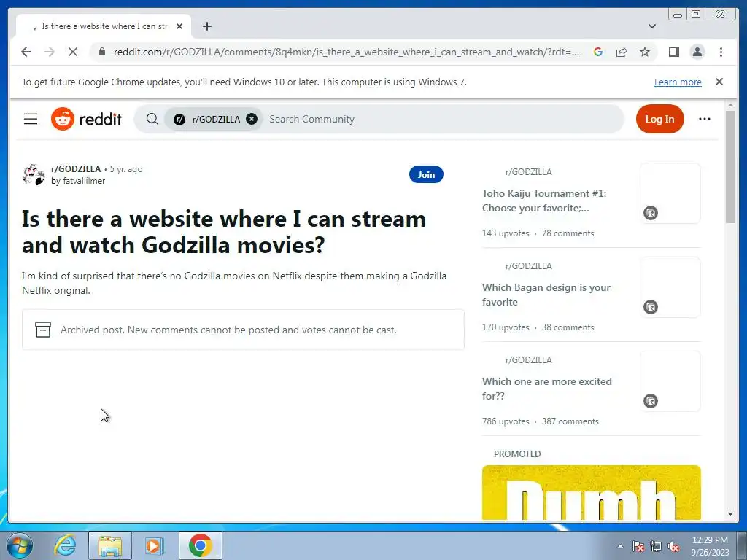Join the r/GODZILLA community
The height and width of the screenshot is (560, 747).
pos(426,175)
